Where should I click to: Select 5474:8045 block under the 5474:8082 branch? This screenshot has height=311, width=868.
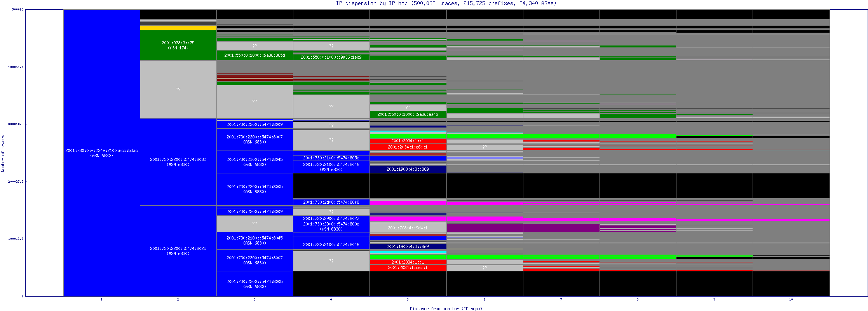(254, 162)
